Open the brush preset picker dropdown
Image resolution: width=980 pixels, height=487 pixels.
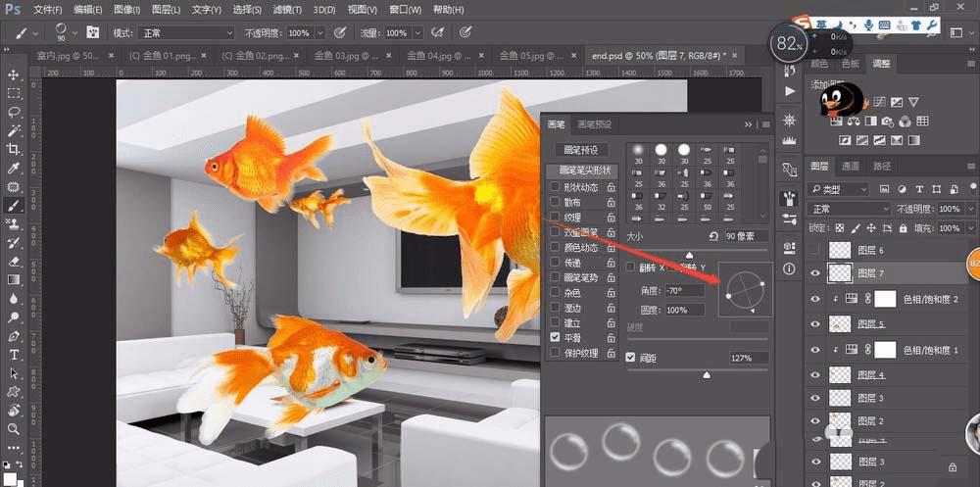[x=75, y=32]
